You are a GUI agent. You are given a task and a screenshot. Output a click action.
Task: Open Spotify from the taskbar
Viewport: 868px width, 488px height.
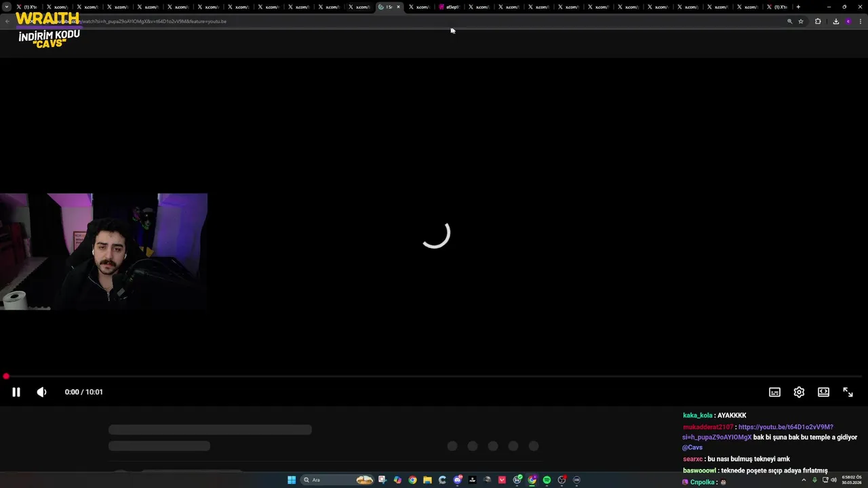pyautogui.click(x=547, y=480)
